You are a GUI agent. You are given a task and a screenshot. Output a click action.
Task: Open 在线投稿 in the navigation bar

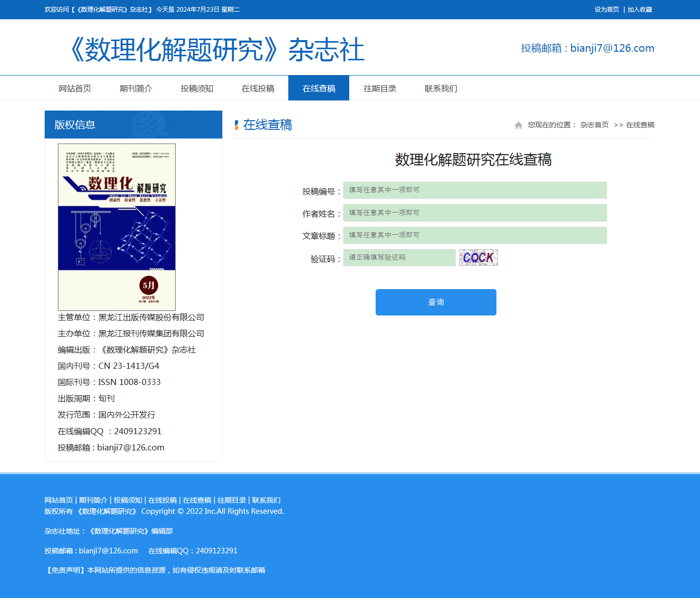point(258,88)
